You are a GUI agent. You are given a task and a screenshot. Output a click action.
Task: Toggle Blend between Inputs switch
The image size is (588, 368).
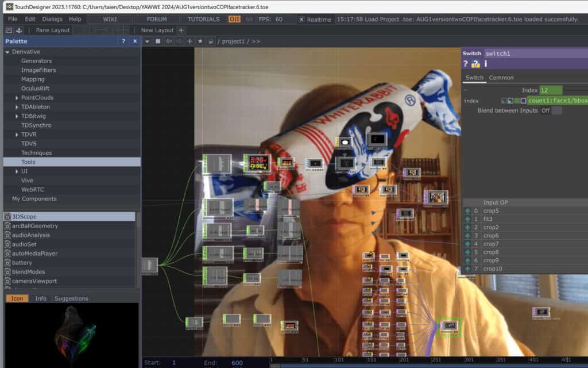(x=556, y=111)
